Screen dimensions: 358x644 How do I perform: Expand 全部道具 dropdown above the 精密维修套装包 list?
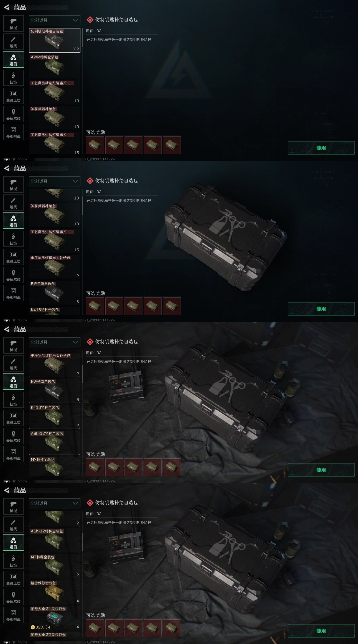pos(55,503)
